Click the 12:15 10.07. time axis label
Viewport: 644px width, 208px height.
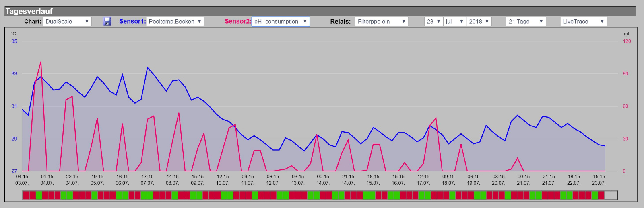(x=223, y=179)
